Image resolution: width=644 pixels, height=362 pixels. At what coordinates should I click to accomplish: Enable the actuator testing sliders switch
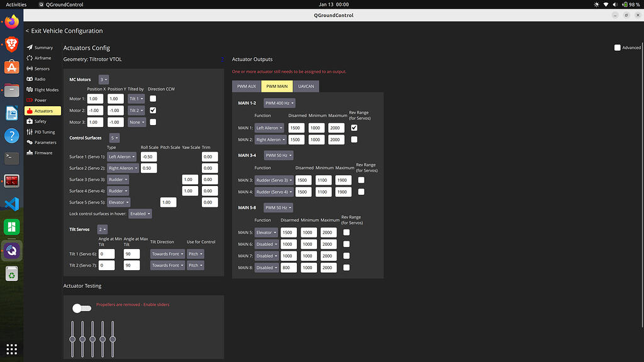click(x=82, y=308)
